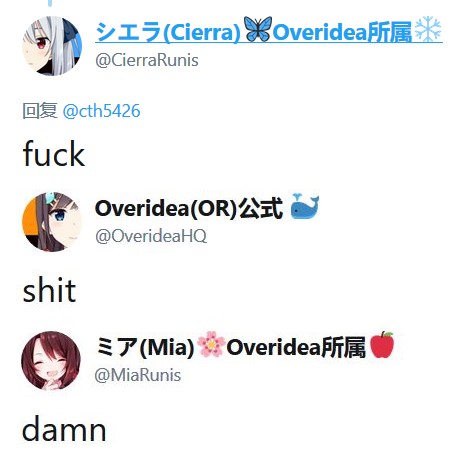The height and width of the screenshot is (464, 461).
Task: Click the whale emoji beside Overidea(OR)公式
Action: click(x=305, y=206)
